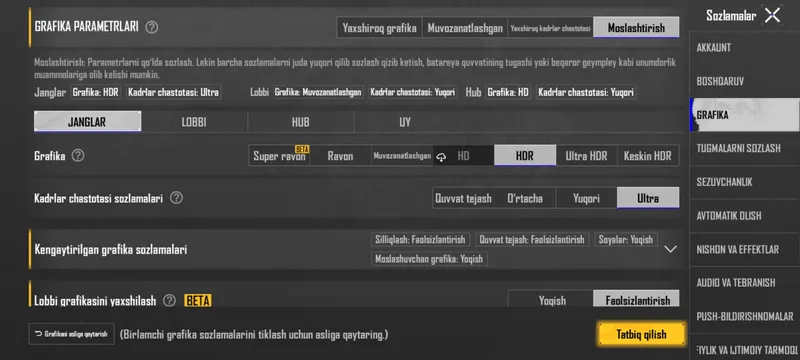Screen dimensions: 800x360
Task: Open TUGMALARNI SOZLASH section
Action: [744, 148]
